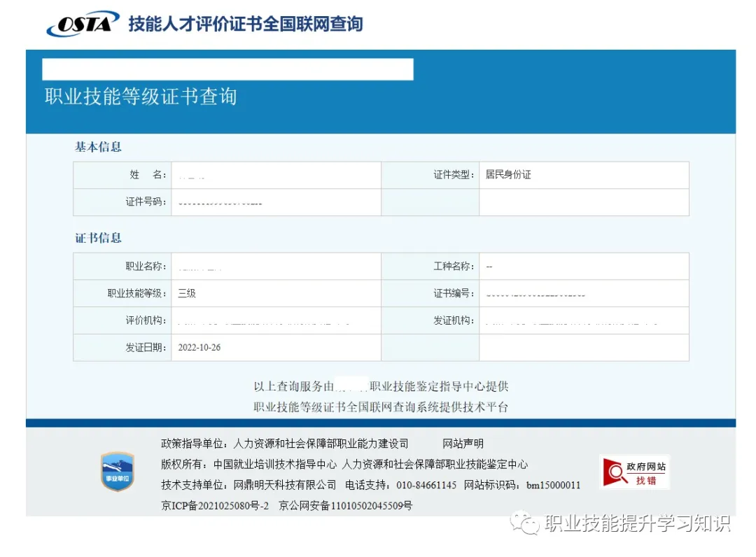The width and height of the screenshot is (756, 557).
Task: Open the 网站声明 link
Action: point(462,444)
